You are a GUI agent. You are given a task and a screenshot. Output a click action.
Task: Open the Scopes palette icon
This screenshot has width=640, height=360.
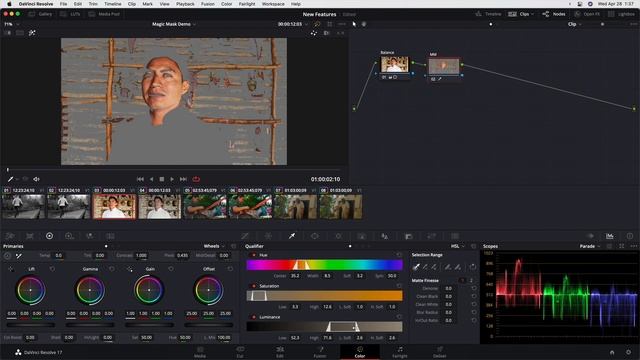pos(609,236)
